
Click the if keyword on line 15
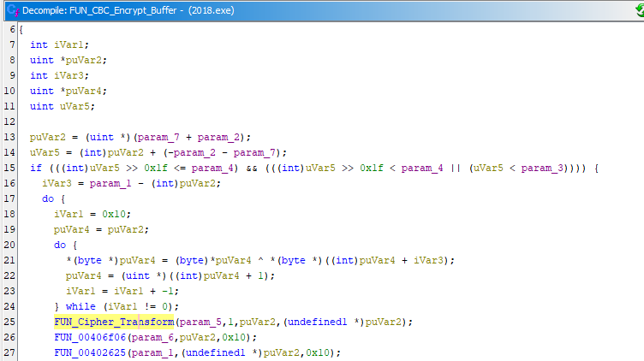(x=35, y=168)
